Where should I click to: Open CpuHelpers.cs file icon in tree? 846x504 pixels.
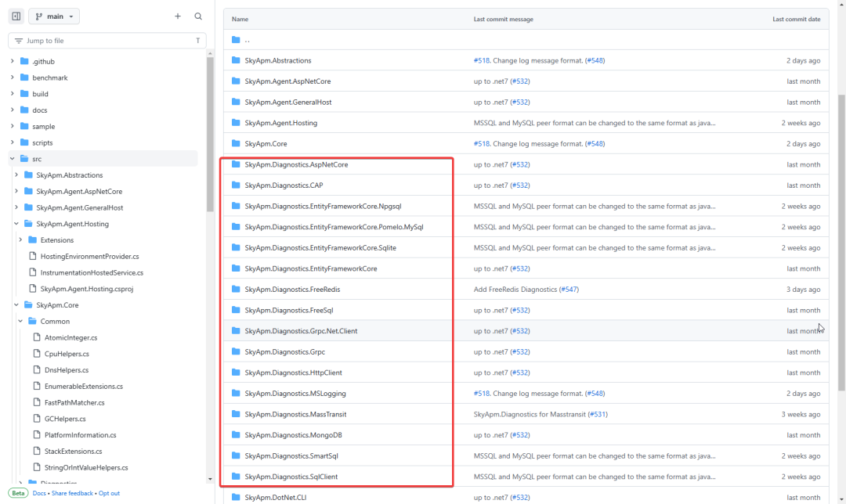point(37,354)
